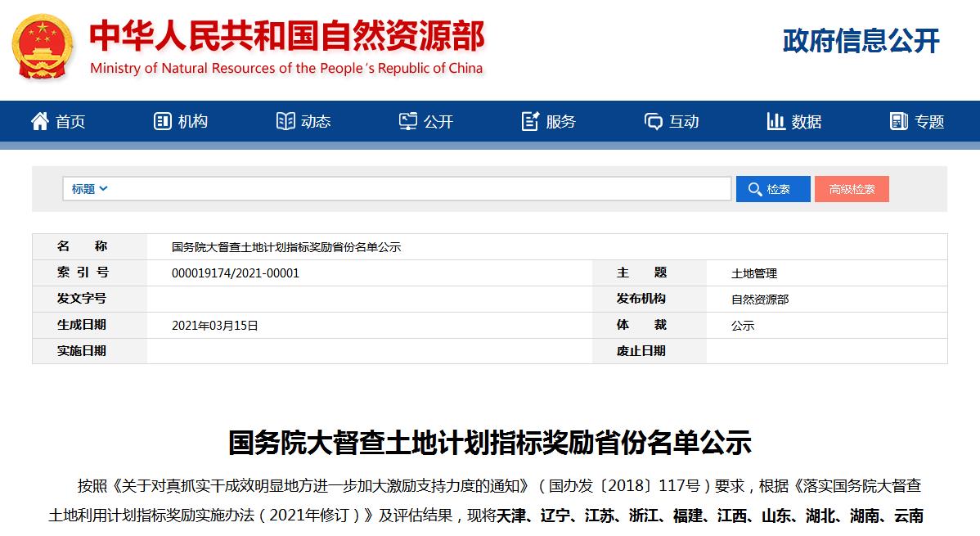Click the monitor icon for 公开
Image resolution: width=980 pixels, height=536 pixels.
click(x=408, y=121)
